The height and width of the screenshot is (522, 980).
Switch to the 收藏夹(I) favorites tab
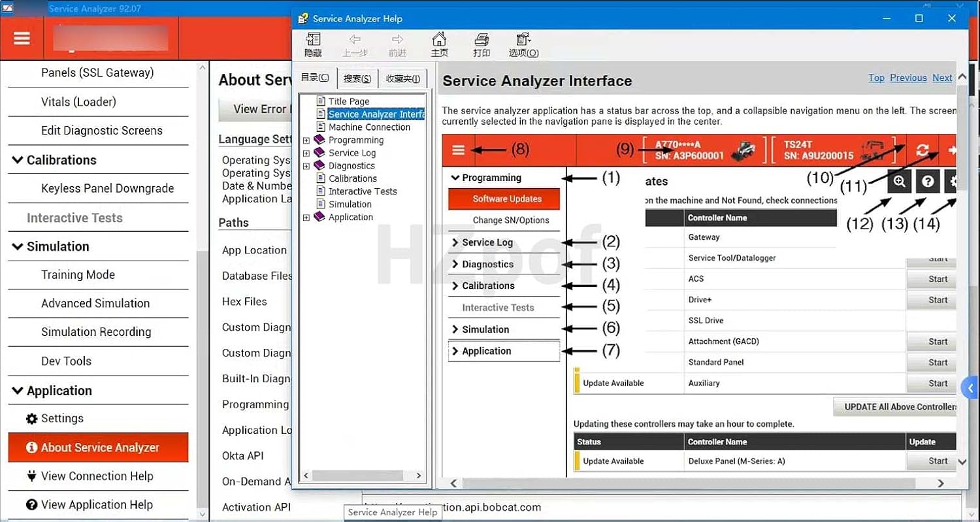(403, 78)
